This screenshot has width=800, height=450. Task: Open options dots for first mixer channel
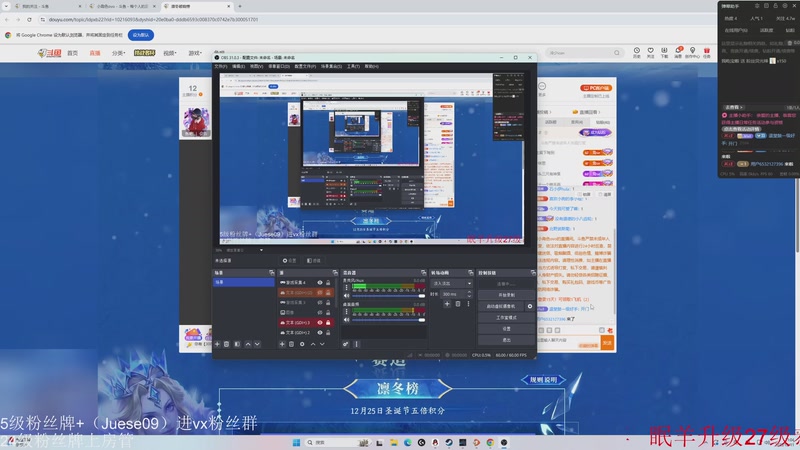click(x=347, y=287)
